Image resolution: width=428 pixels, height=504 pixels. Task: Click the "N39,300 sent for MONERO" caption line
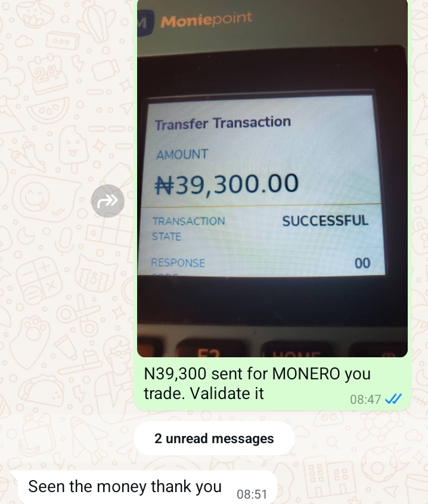[x=257, y=374]
